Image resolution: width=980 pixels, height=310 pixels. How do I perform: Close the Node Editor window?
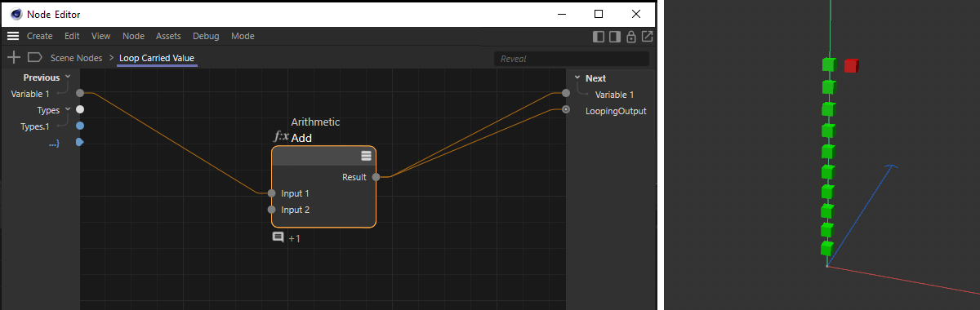point(636,14)
